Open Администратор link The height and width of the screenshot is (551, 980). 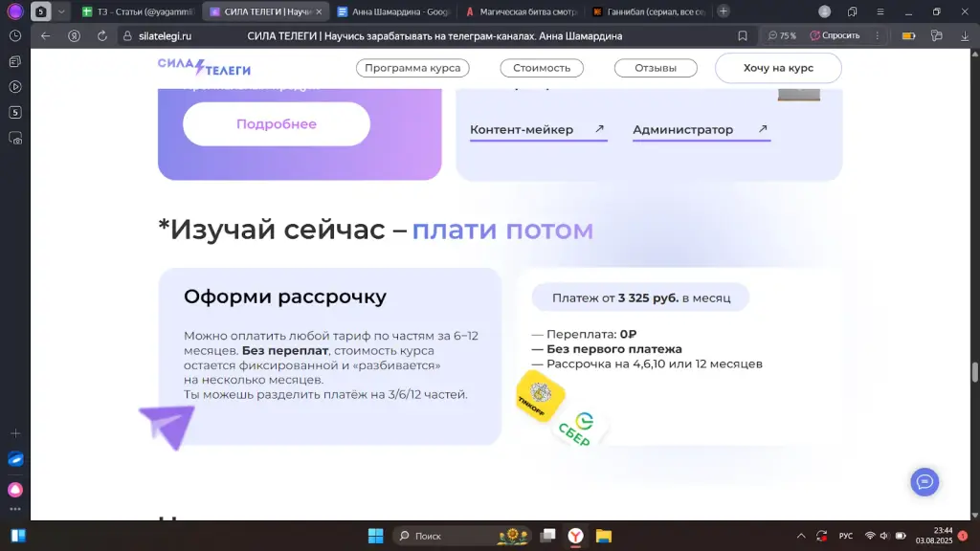pyautogui.click(x=702, y=130)
